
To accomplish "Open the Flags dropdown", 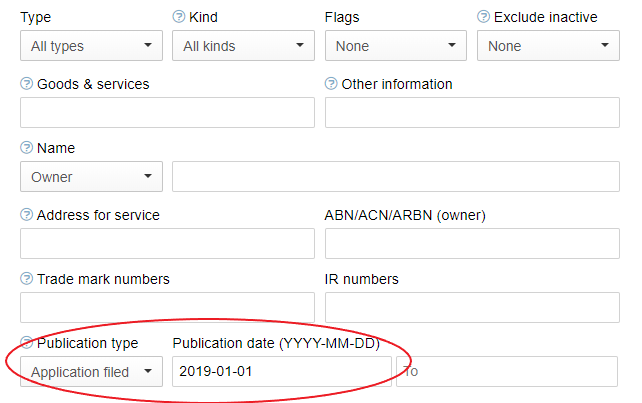I will coord(396,46).
